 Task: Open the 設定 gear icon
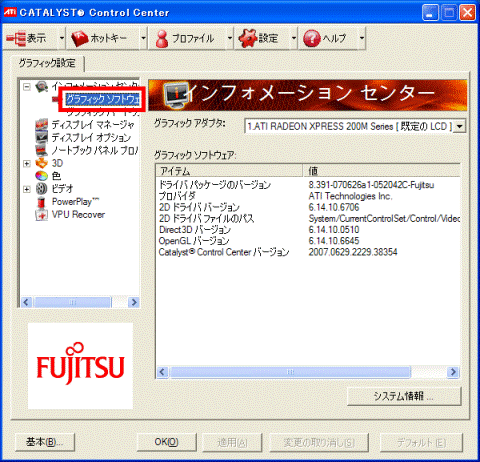coord(248,38)
